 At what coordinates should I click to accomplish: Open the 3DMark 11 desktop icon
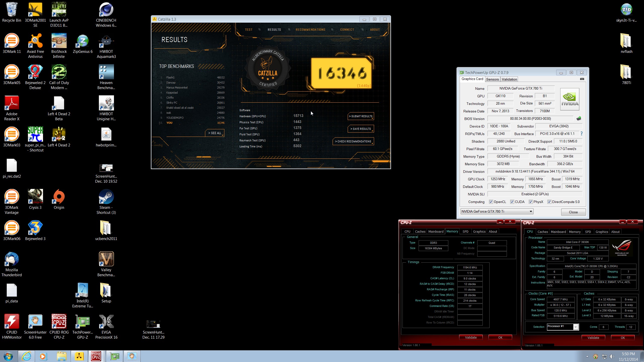(x=12, y=43)
